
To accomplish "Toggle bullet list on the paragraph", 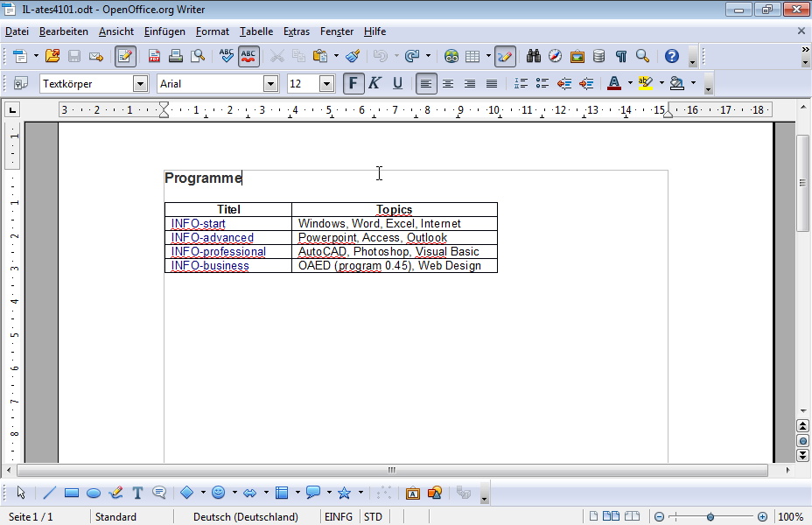I will (x=542, y=83).
